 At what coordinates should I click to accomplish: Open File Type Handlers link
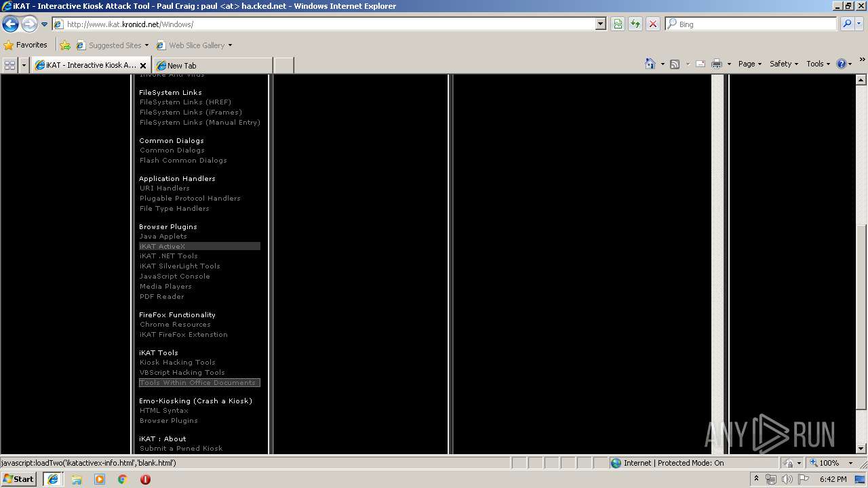pyautogui.click(x=174, y=209)
